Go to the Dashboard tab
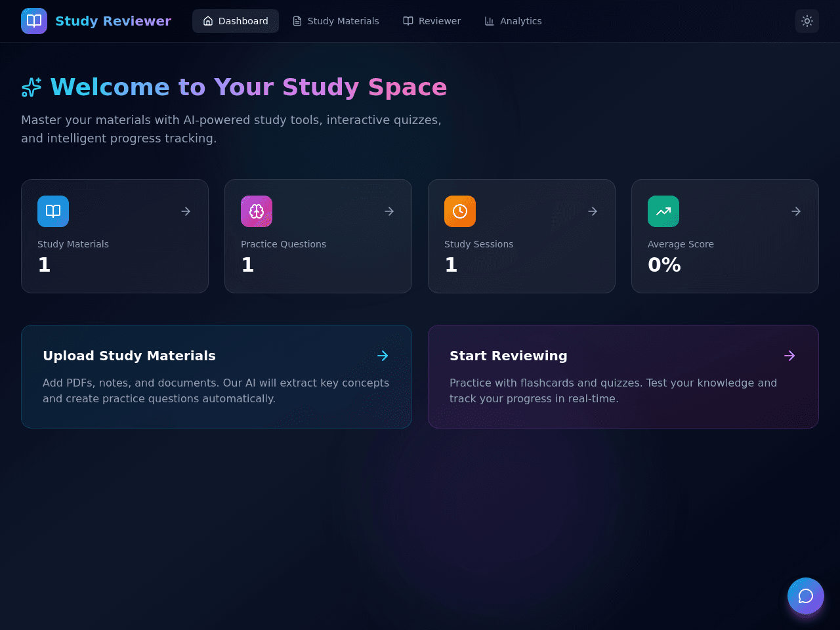The width and height of the screenshot is (840, 630). (x=236, y=21)
